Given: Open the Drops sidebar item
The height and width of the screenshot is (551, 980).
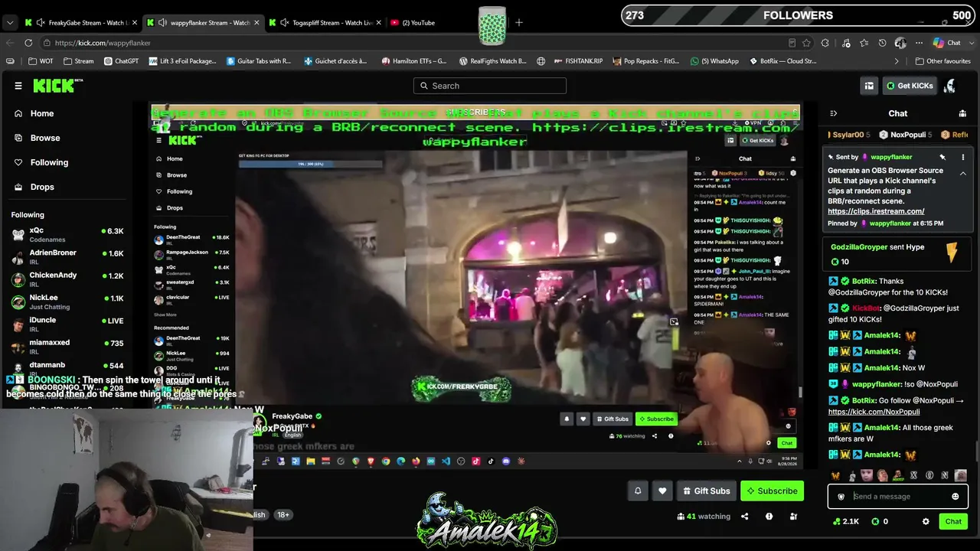Looking at the screenshot, I should [42, 187].
